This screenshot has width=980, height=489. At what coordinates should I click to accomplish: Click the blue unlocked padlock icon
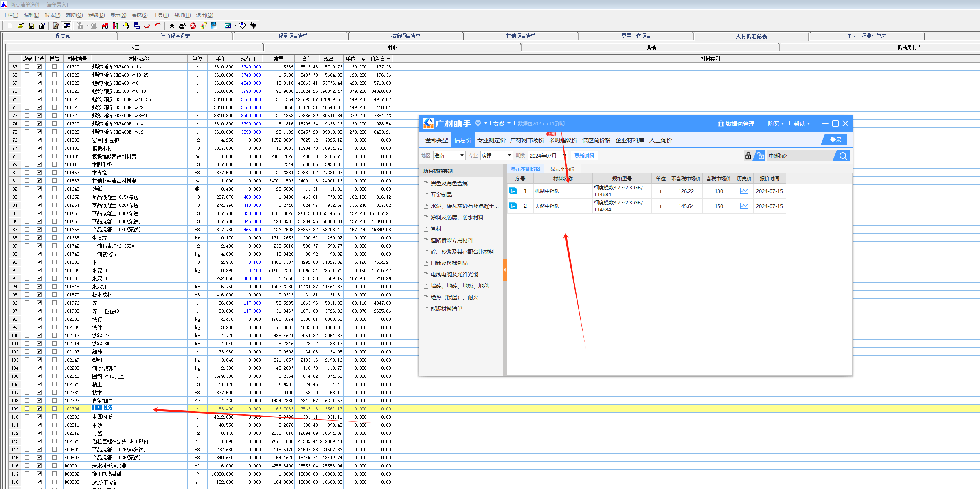760,156
